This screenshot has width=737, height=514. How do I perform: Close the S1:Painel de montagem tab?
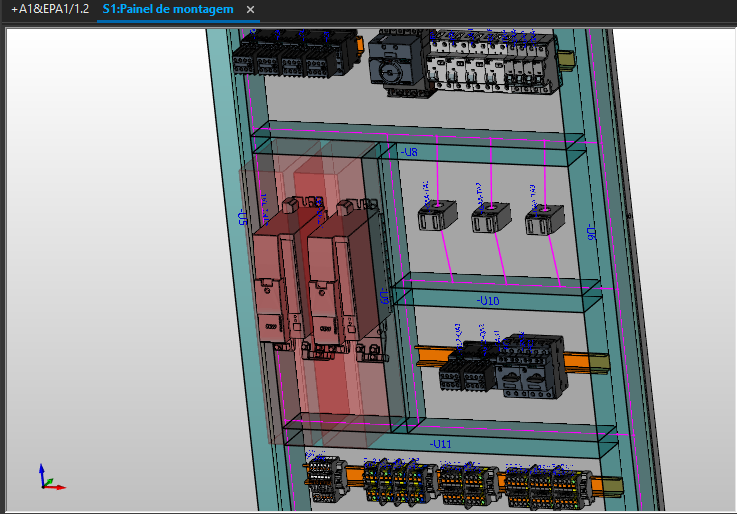pos(251,10)
